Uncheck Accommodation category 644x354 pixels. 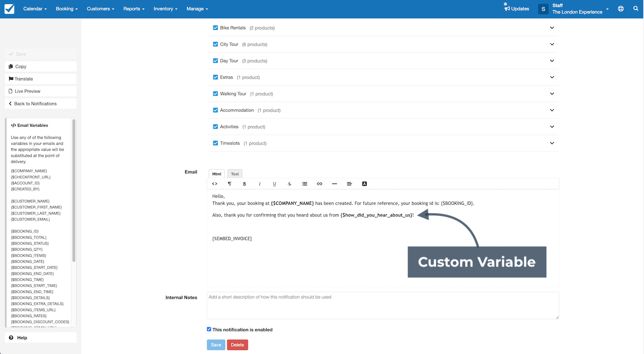point(215,110)
